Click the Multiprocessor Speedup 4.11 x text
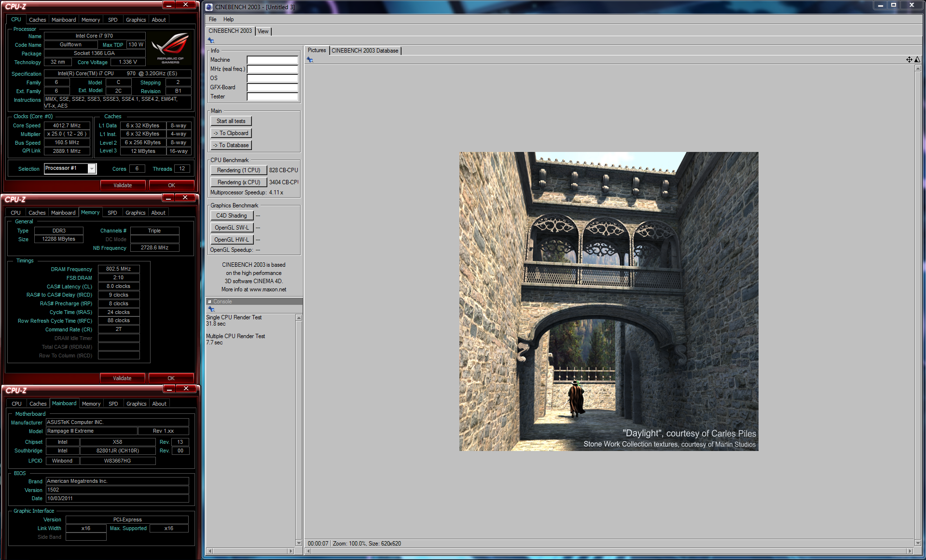 coord(247,192)
